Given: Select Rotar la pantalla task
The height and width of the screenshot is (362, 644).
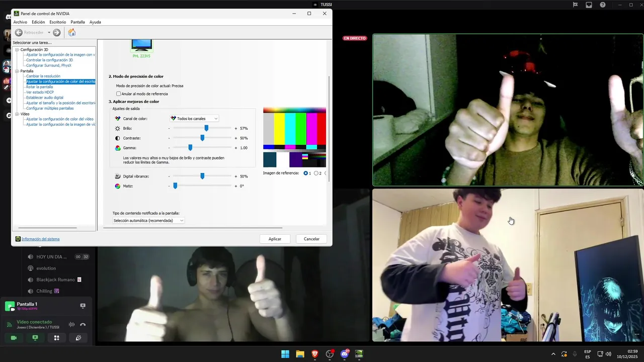Looking at the screenshot, I should coord(39,86).
